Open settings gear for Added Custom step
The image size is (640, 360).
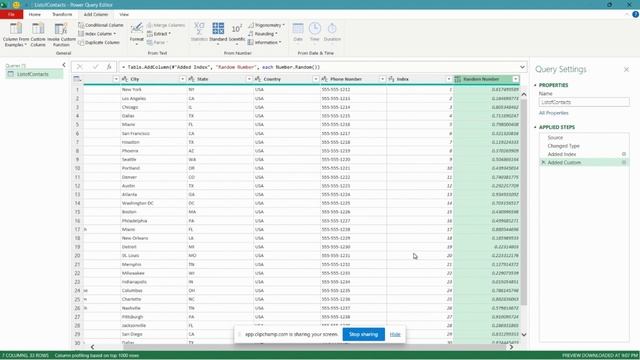tap(624, 162)
